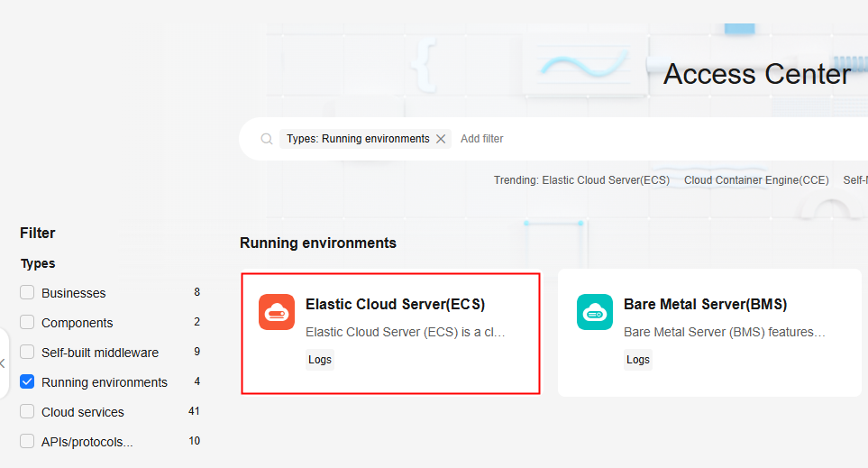Click the Bare Metal Server description text

click(x=724, y=333)
